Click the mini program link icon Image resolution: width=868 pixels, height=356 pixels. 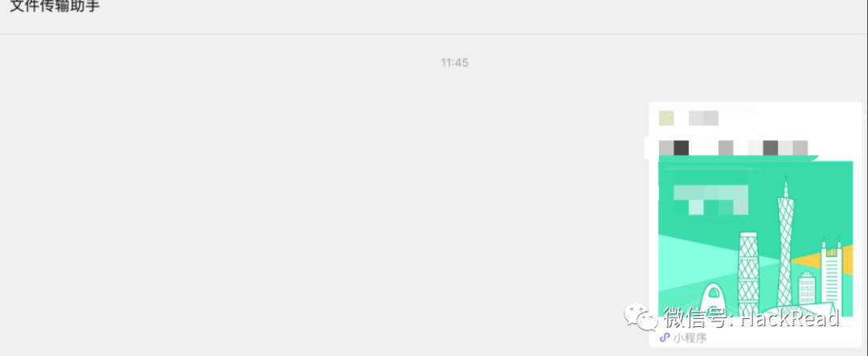pos(665,338)
